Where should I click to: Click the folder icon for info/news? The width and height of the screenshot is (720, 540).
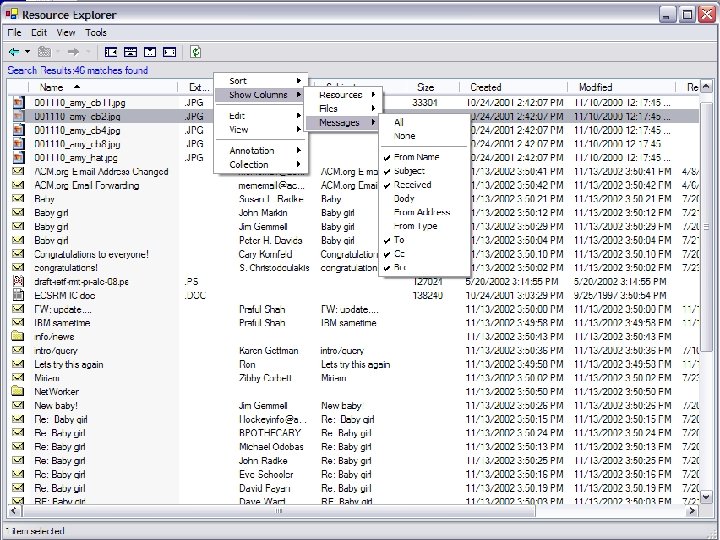point(17,336)
